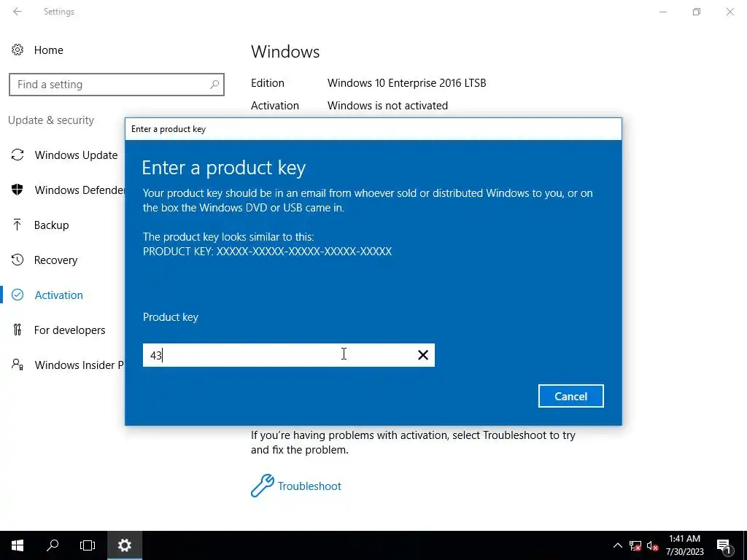Image resolution: width=747 pixels, height=560 pixels.
Task: Select Recovery in sidebar
Action: (x=55, y=260)
